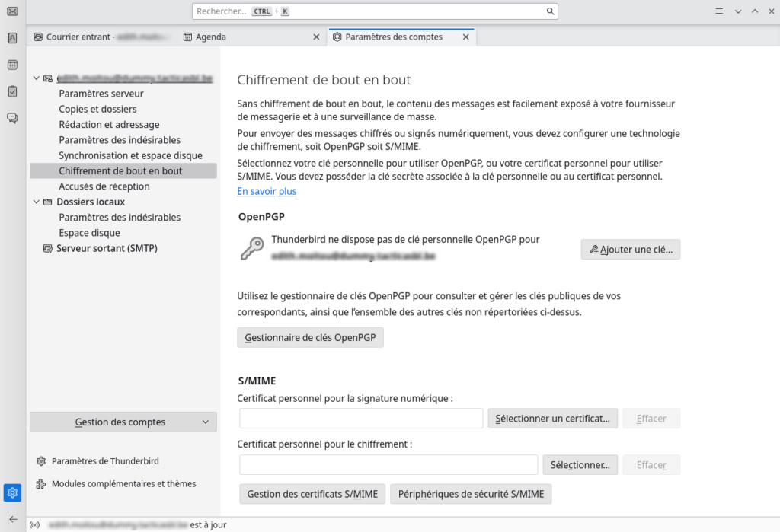The width and height of the screenshot is (780, 532).
Task: Click the En savoir plus link
Action: tap(267, 191)
